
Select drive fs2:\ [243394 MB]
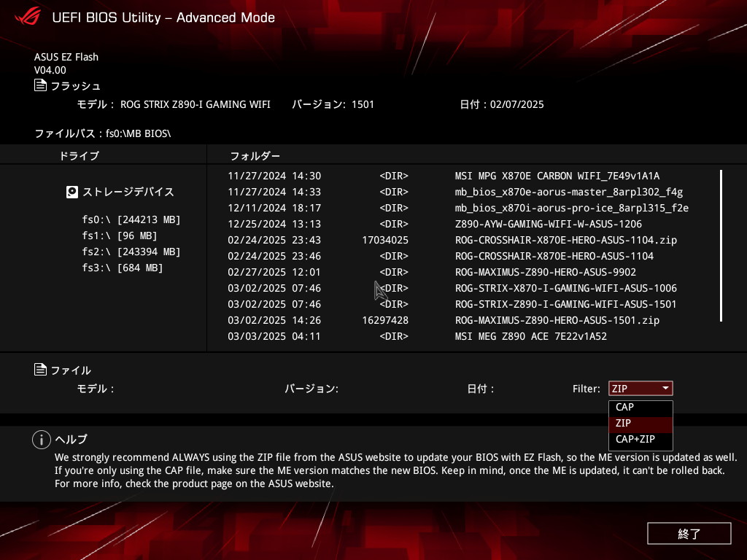click(x=131, y=252)
